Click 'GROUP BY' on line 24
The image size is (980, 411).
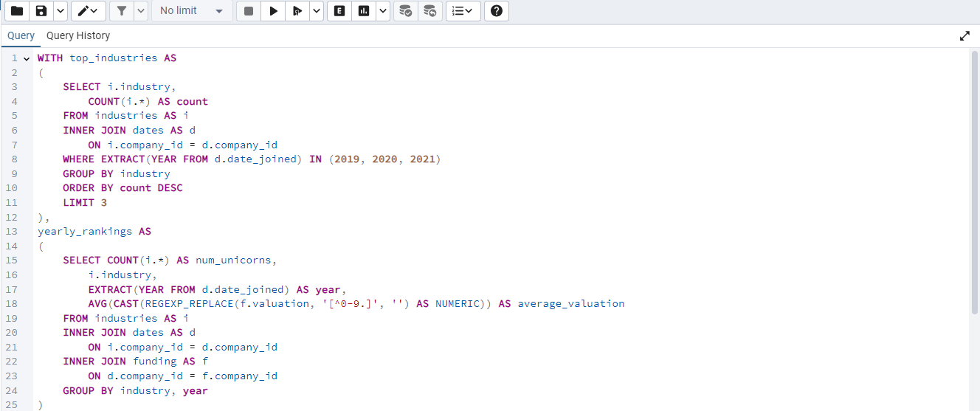(x=88, y=390)
